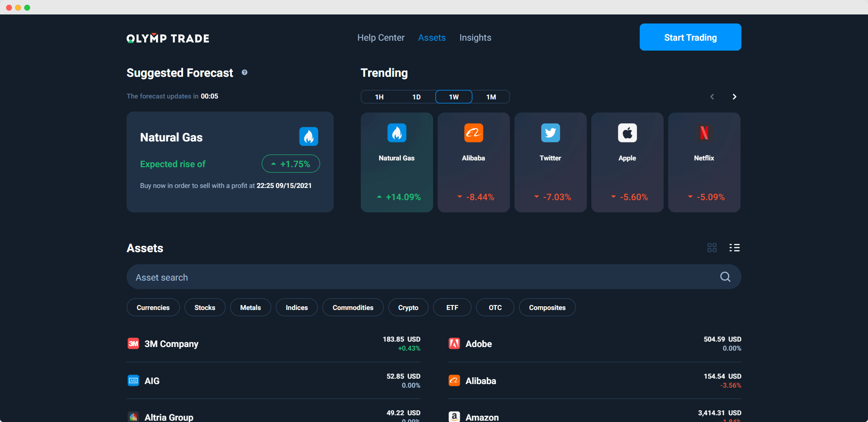Viewport: 868px width, 422px height.
Task: Filter assets by Commodities
Action: (x=353, y=307)
